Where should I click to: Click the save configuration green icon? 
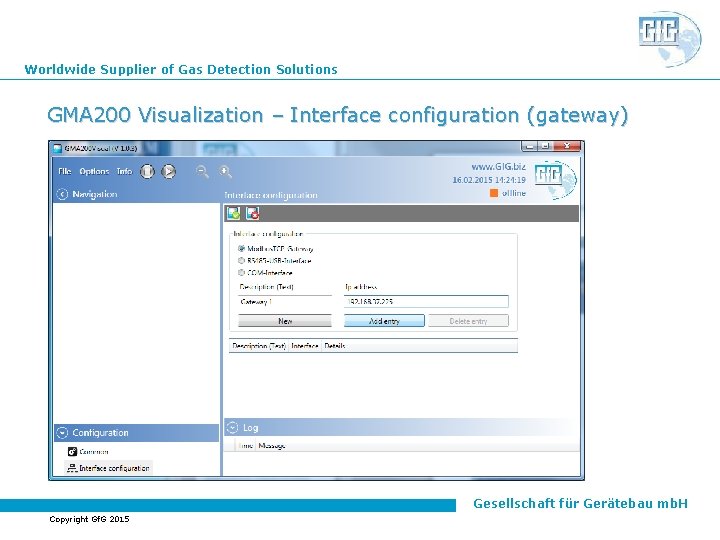click(233, 213)
